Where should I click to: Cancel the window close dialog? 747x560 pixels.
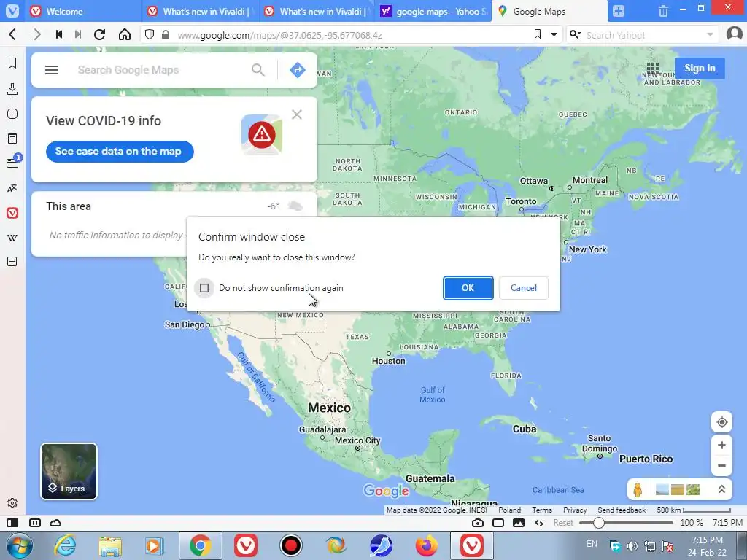click(524, 287)
